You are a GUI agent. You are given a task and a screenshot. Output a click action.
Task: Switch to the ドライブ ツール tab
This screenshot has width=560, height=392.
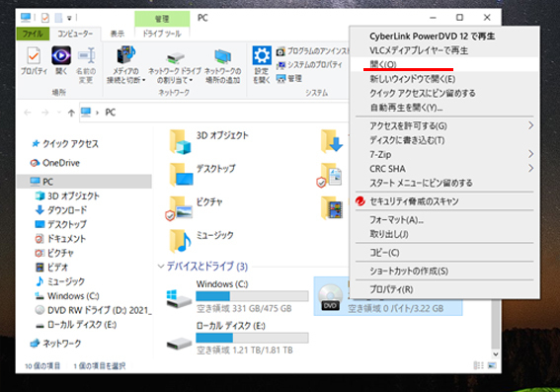[x=162, y=34]
